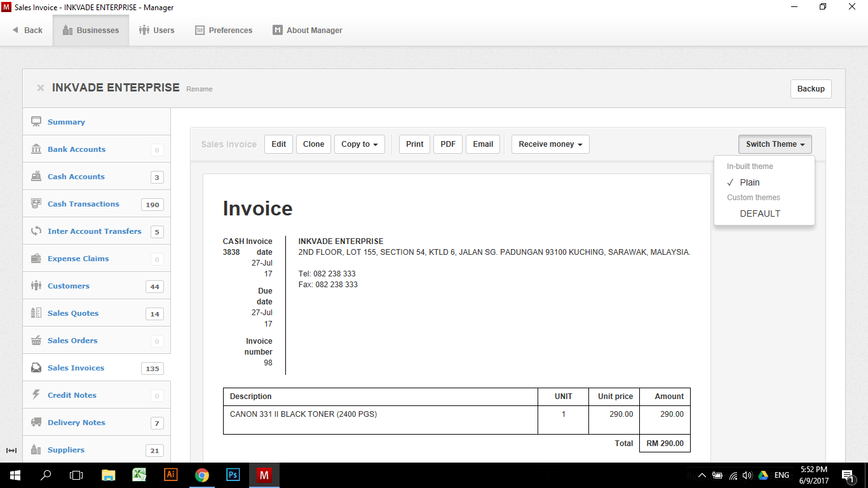Select the CANON 331 II BLACK TONER description

tap(304, 414)
